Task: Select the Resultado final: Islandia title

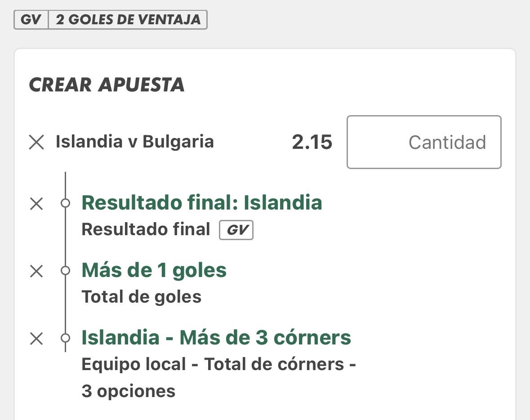Action: (x=202, y=202)
